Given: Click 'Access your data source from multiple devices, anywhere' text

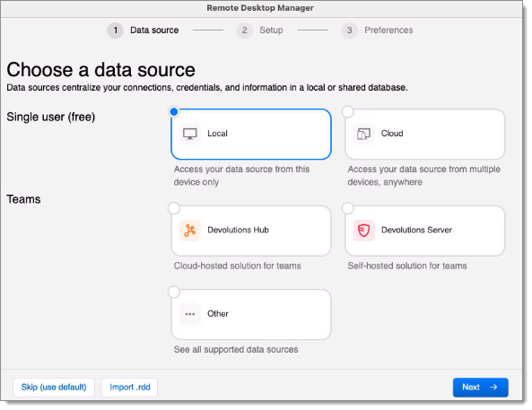Looking at the screenshot, I should click(423, 176).
